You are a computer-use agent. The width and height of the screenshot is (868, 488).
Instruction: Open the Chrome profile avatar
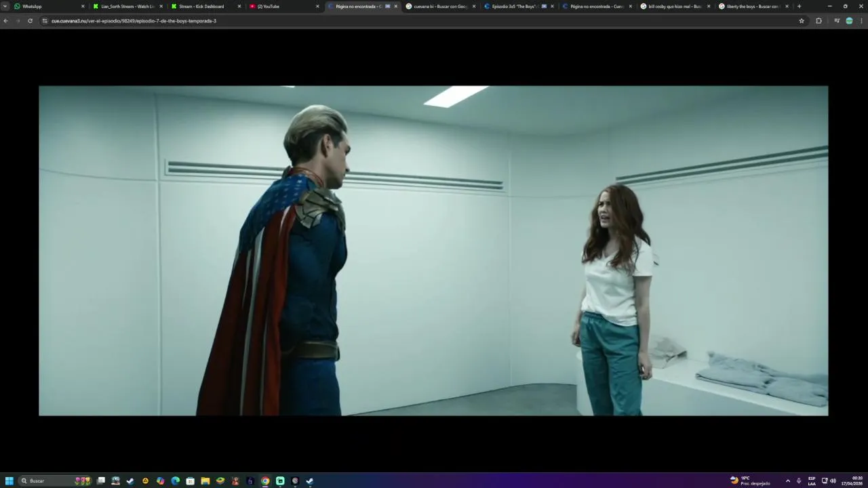point(849,21)
